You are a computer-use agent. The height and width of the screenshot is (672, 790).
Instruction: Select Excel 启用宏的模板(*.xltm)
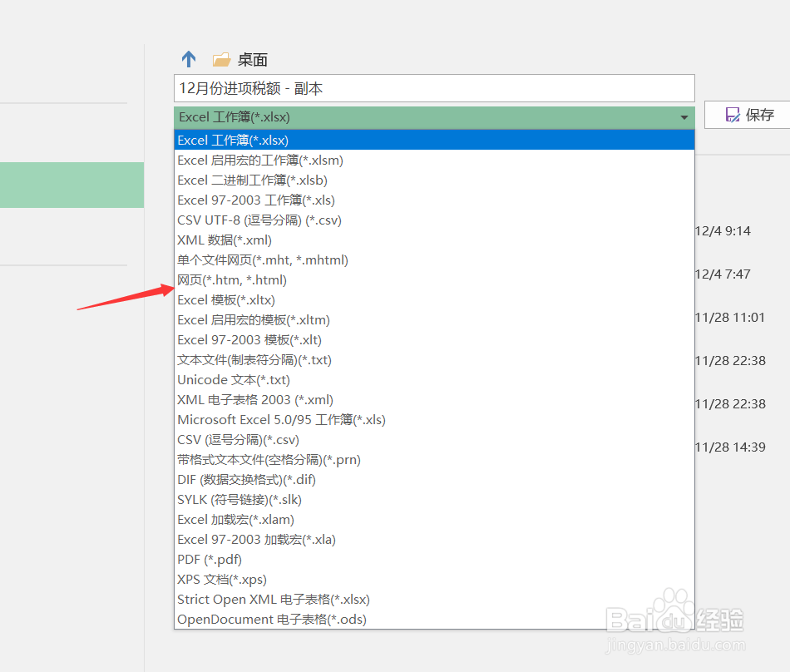pos(434,320)
